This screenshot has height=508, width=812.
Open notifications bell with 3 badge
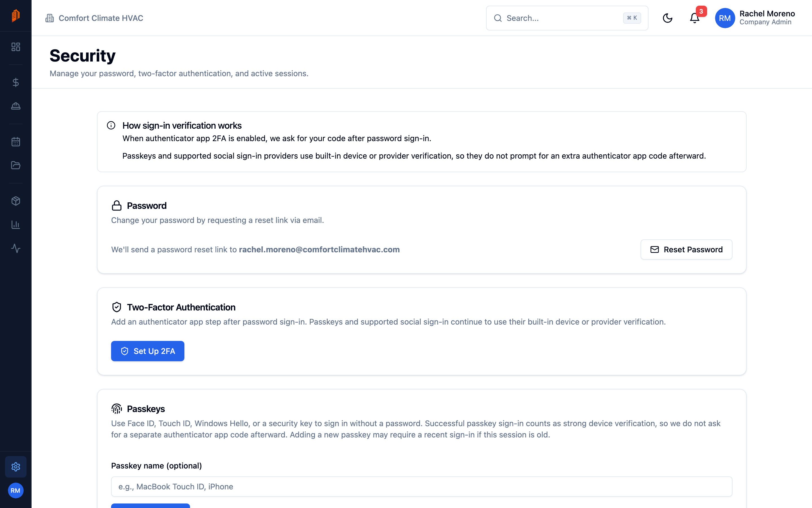pos(694,18)
